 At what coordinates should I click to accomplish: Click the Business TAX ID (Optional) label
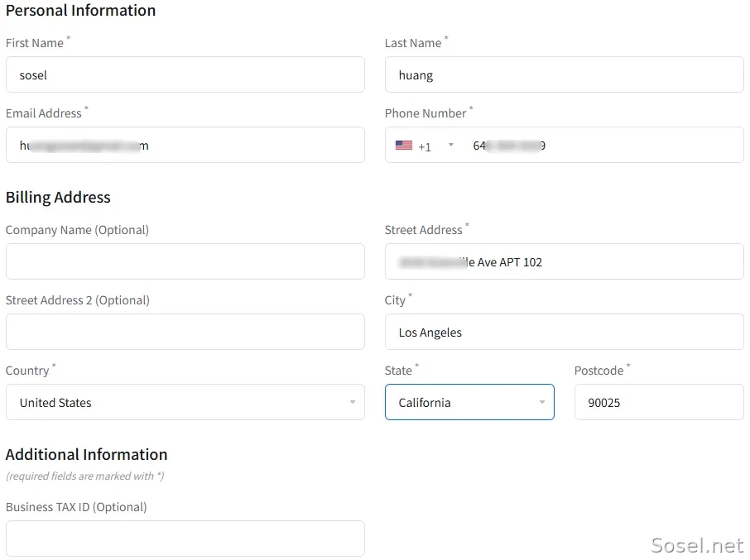click(x=76, y=507)
